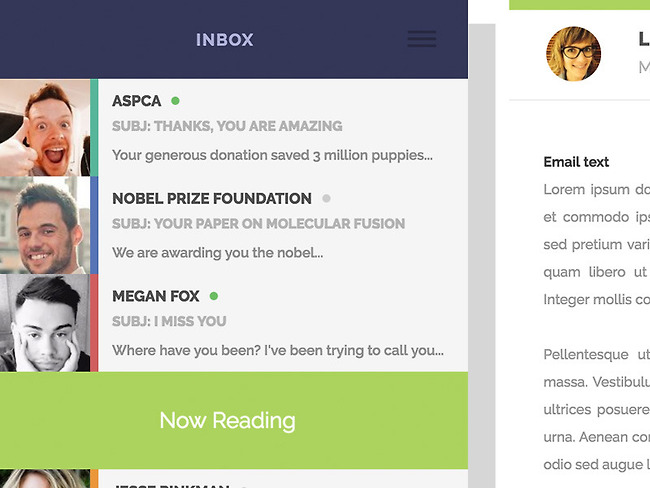Open the ASPCA sender name
This screenshot has width=650, height=488.
pos(136,101)
